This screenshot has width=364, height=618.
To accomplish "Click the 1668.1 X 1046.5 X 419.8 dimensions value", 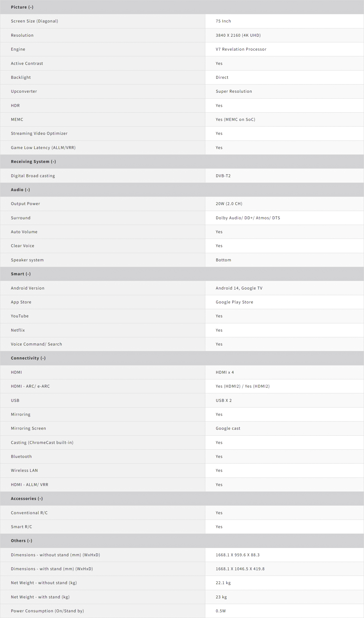I will 240,569.
